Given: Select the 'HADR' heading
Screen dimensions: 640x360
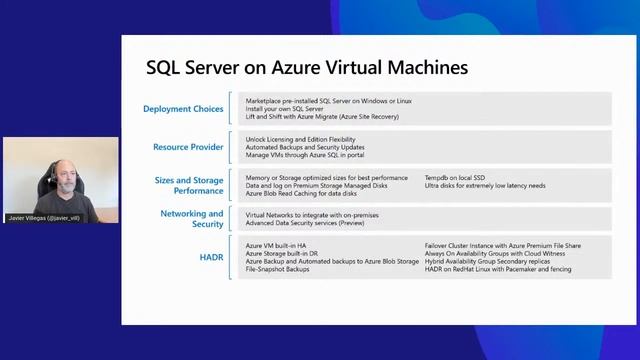Looking at the screenshot, I should click(x=211, y=257).
